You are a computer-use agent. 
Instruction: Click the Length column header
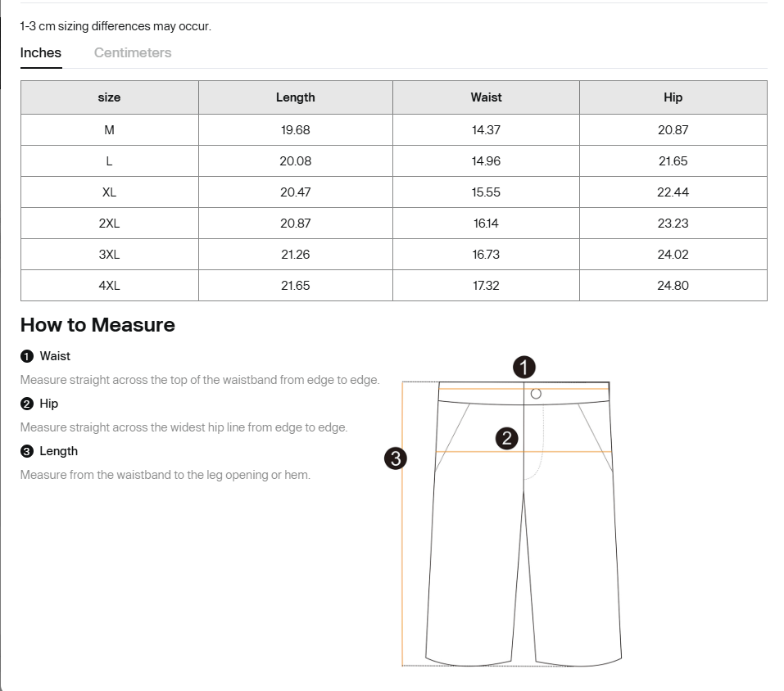tap(295, 97)
